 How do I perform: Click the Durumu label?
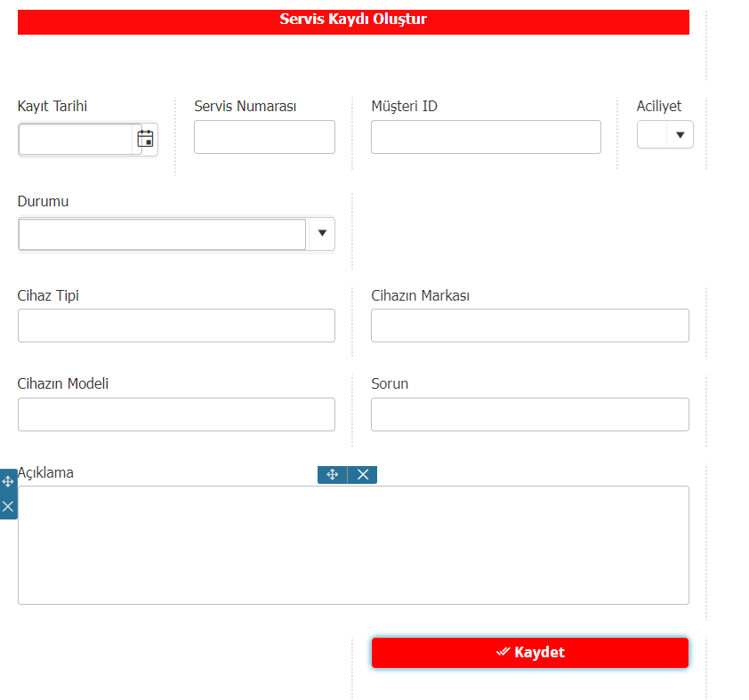click(x=43, y=202)
